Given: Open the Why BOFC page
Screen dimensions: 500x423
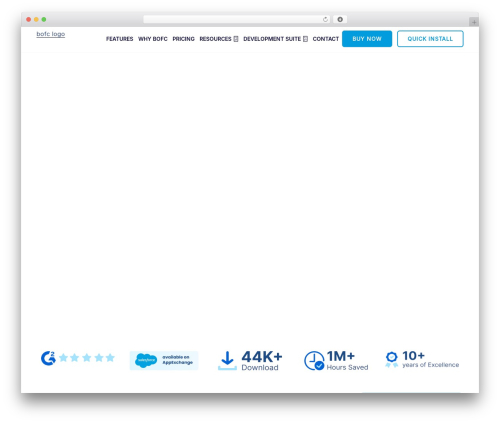Looking at the screenshot, I should click(x=153, y=39).
